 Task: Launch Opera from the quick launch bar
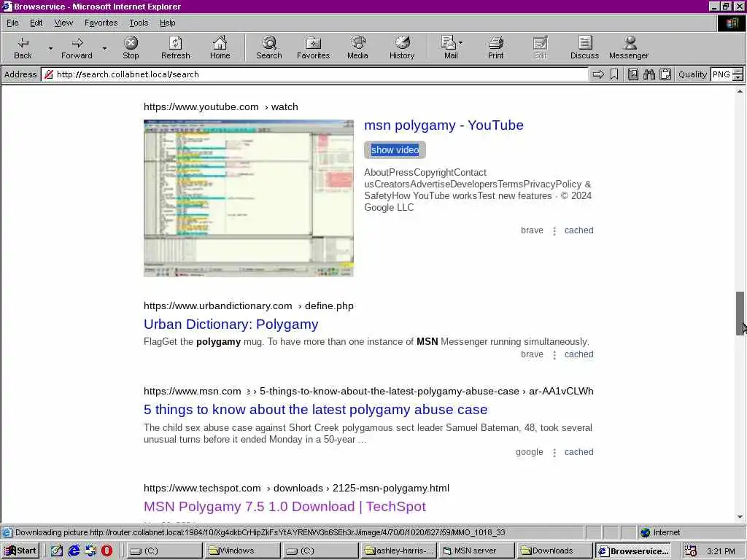pyautogui.click(x=107, y=551)
